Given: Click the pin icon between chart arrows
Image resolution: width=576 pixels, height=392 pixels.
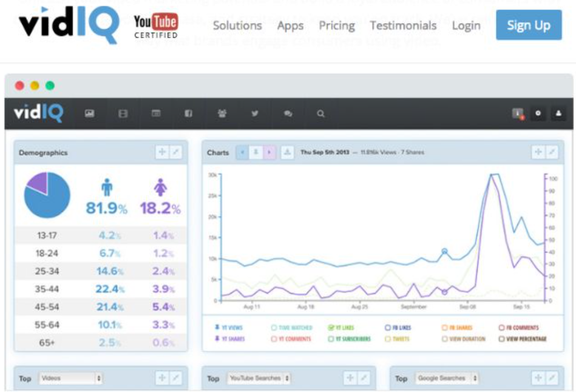Looking at the screenshot, I should [x=256, y=152].
